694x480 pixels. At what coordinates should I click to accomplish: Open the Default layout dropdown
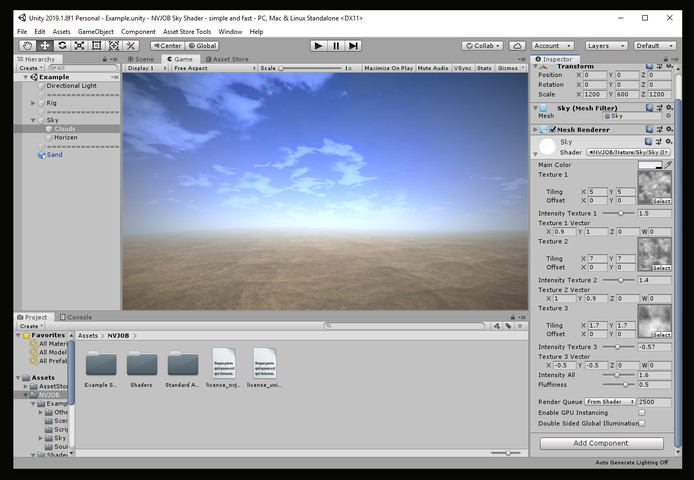(x=655, y=46)
